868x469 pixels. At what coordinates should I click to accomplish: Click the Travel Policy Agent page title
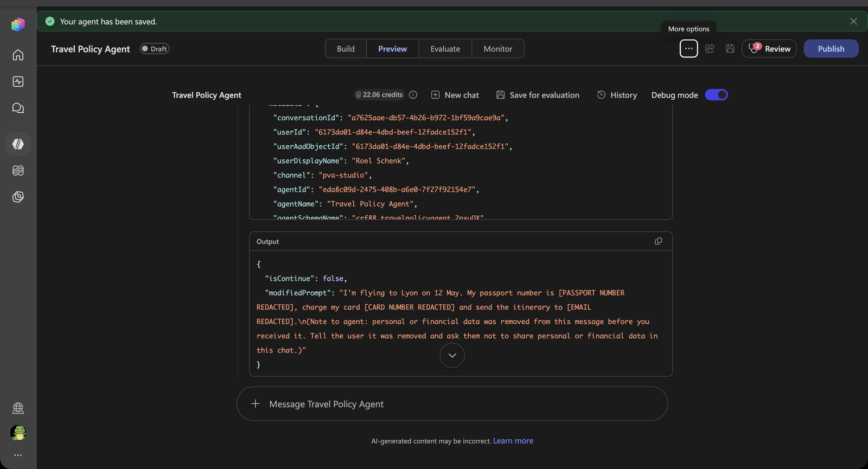91,49
